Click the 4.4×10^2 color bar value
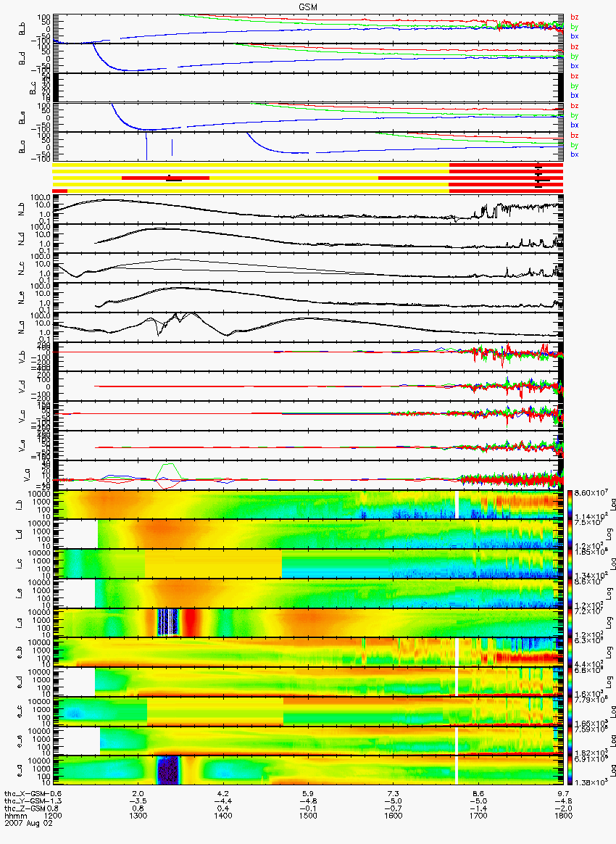 [588, 664]
